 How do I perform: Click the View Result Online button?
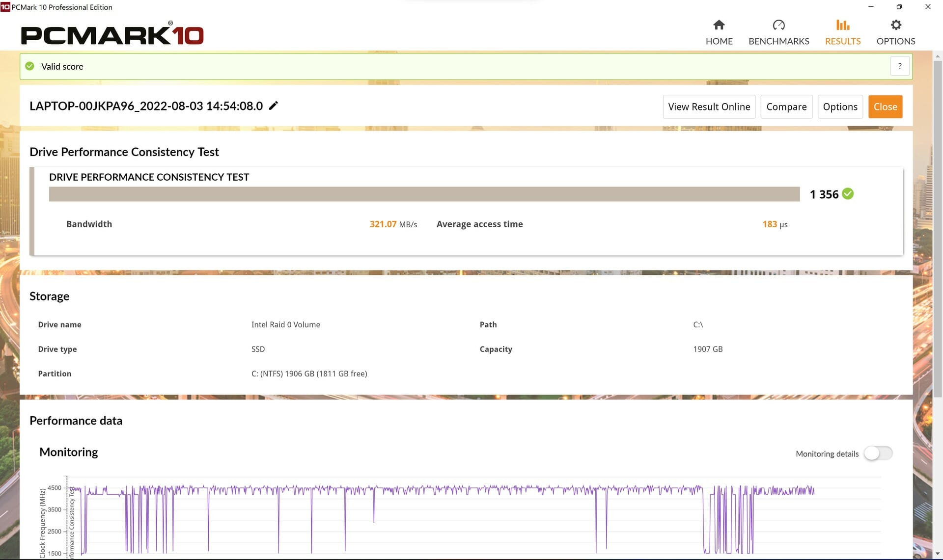709,107
